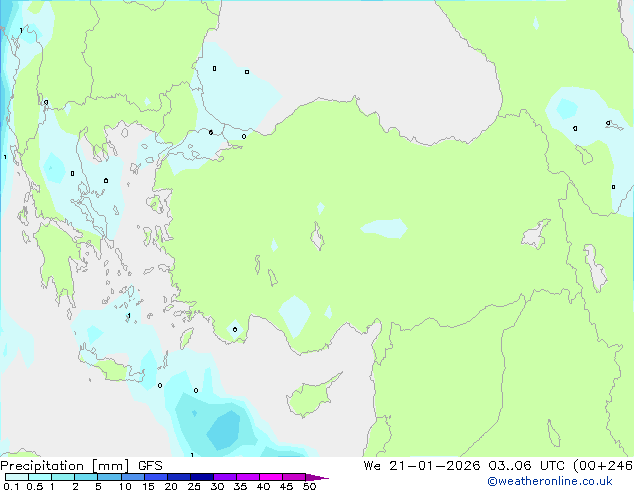
Task: Click the island of Crete on the map
Action: pos(111,368)
